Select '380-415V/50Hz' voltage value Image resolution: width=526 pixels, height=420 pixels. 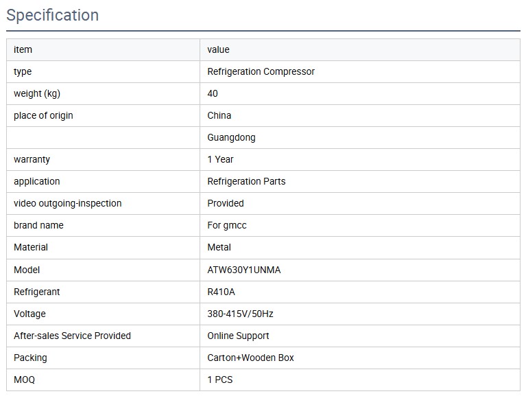pos(241,314)
